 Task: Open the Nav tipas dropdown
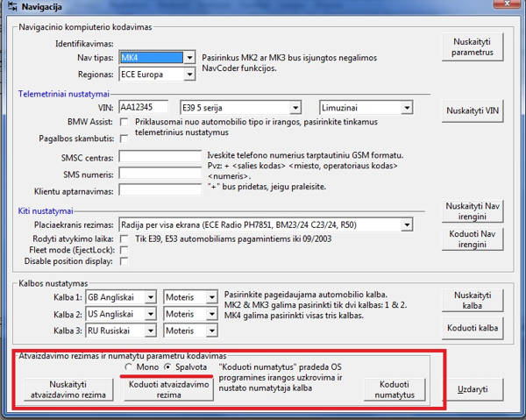188,58
